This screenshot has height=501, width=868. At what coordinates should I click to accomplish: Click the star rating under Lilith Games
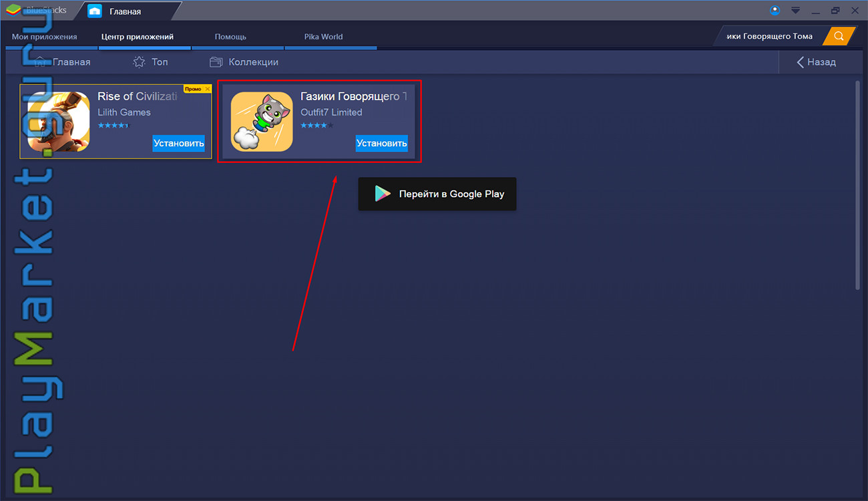[113, 126]
